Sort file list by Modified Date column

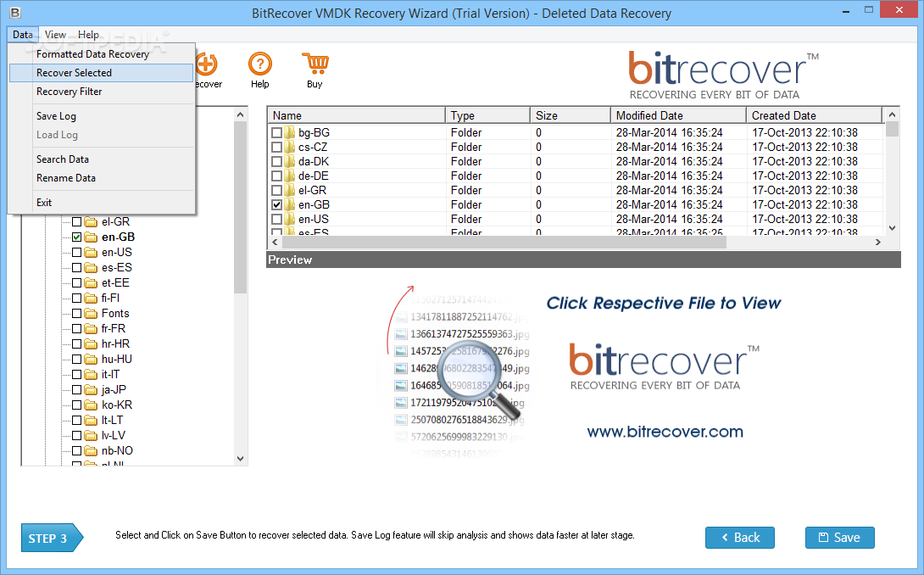[x=679, y=115]
